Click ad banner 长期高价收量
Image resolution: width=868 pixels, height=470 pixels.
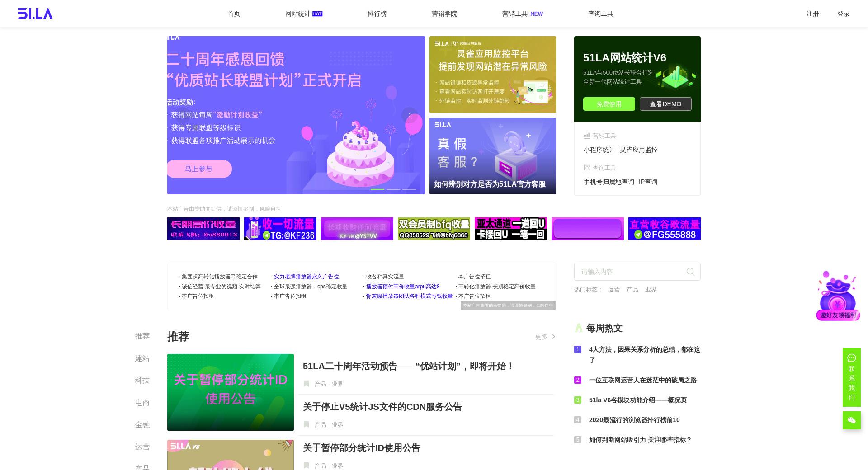(x=203, y=229)
